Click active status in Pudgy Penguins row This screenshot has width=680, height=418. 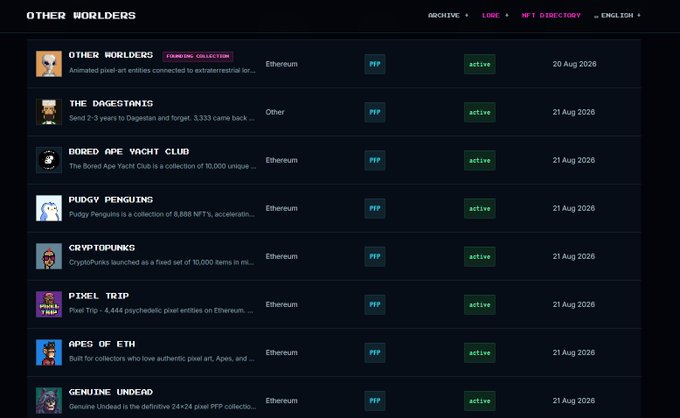click(480, 209)
